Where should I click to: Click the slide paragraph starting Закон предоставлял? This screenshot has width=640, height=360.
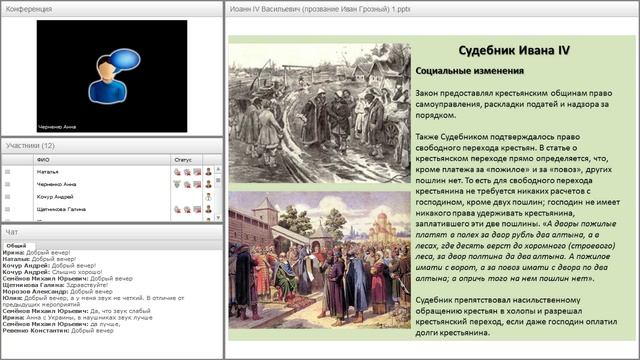tap(513, 104)
